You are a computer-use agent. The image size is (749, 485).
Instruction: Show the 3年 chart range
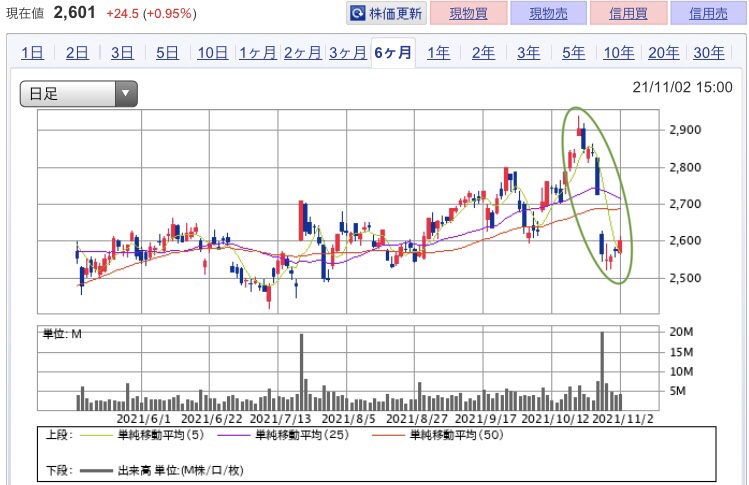coord(528,53)
